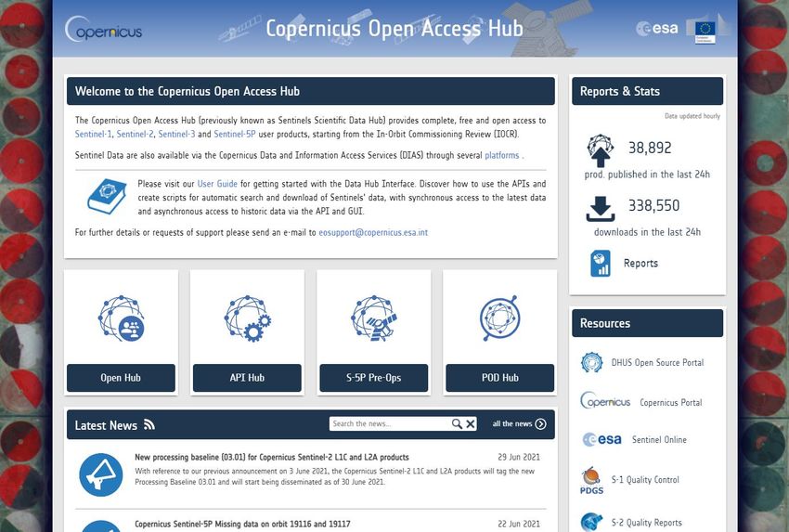
Task: Open the Open Hub button
Action: click(121, 378)
